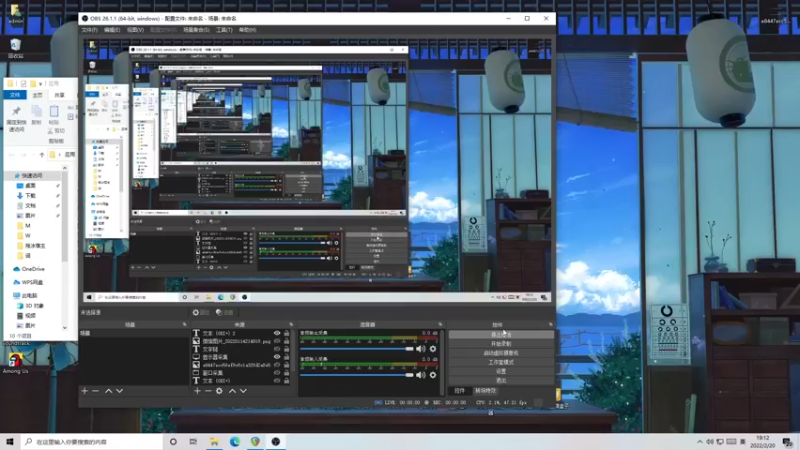Add a new source with the plus icon
800x450 pixels.
[x=197, y=391]
